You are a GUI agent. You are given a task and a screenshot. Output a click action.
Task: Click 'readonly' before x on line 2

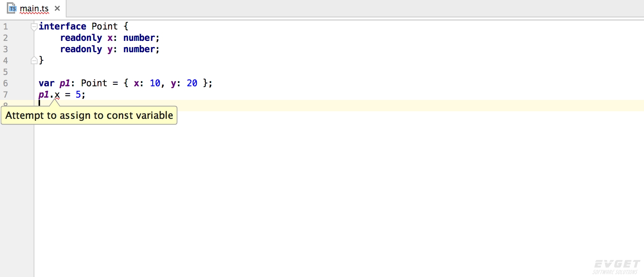81,38
